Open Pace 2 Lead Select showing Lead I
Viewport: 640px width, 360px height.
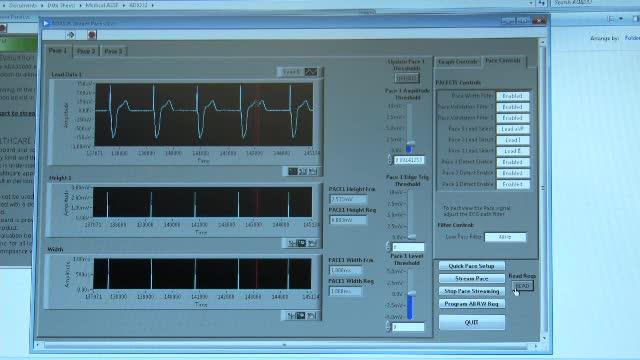tap(513, 140)
